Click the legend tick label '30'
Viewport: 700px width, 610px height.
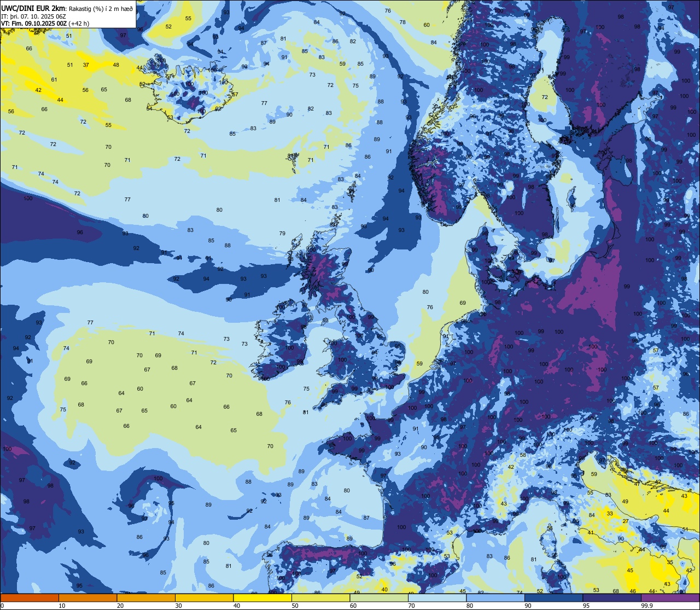(178, 606)
